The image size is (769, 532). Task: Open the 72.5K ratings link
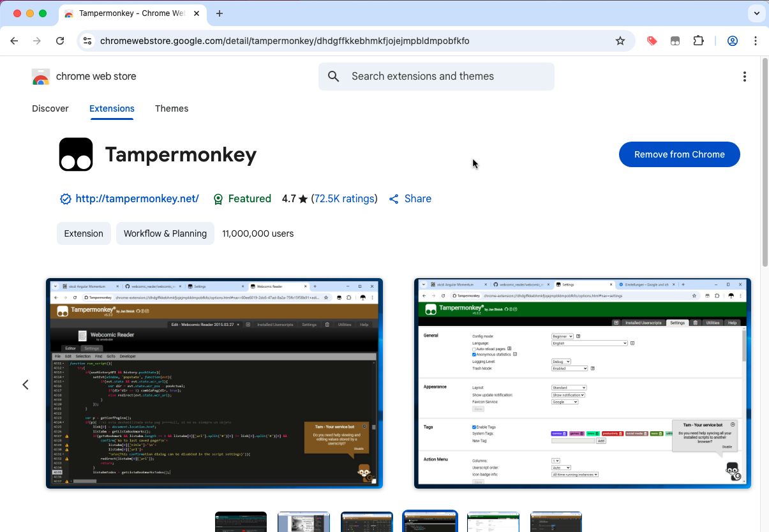click(x=344, y=199)
